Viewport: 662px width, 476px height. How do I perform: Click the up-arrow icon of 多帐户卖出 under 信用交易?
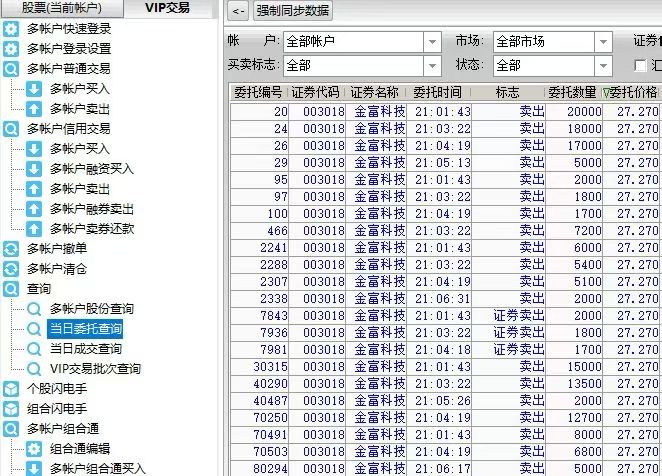click(34, 188)
